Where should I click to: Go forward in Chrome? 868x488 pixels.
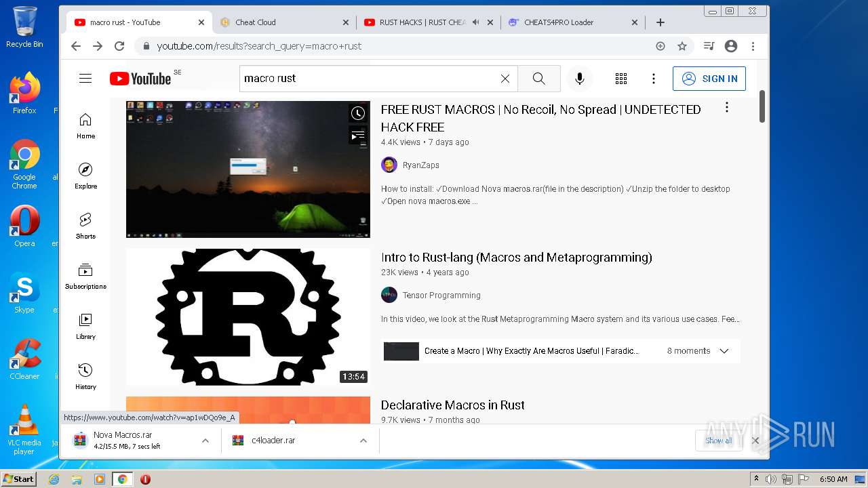(98, 46)
